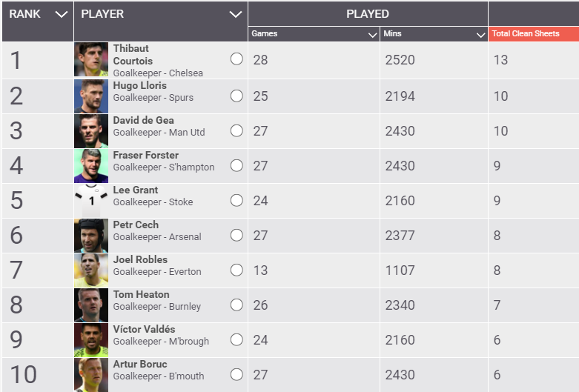Select Víctor Valdés radio button

(x=236, y=339)
